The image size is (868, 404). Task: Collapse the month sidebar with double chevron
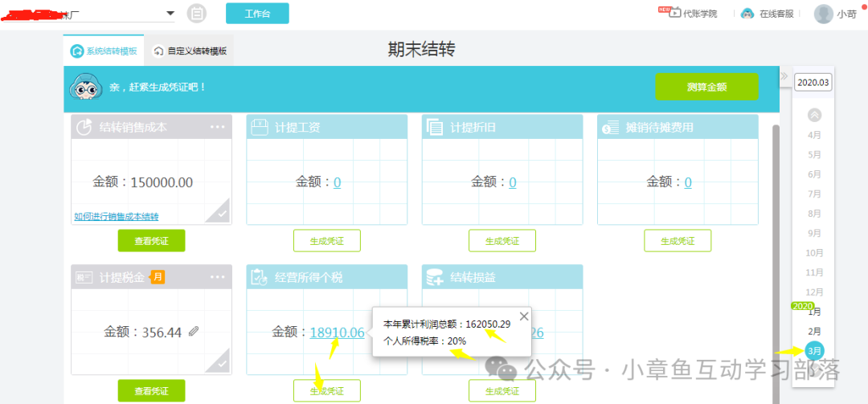click(784, 75)
